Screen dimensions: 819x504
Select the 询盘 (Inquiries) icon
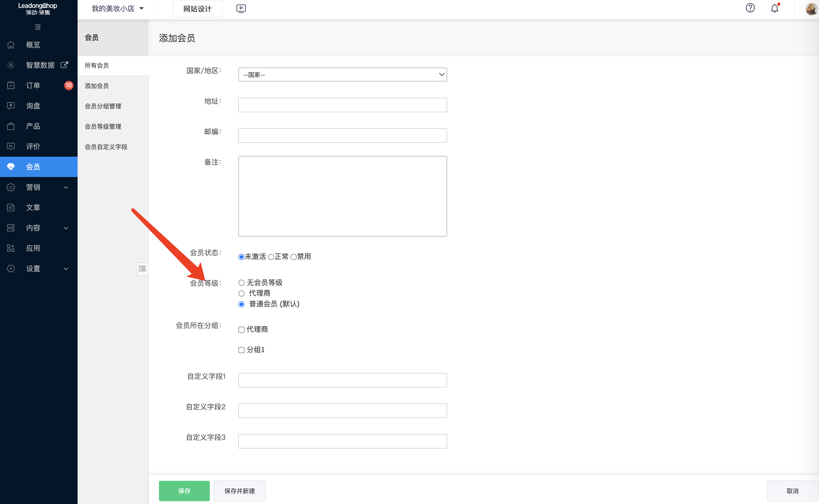11,106
